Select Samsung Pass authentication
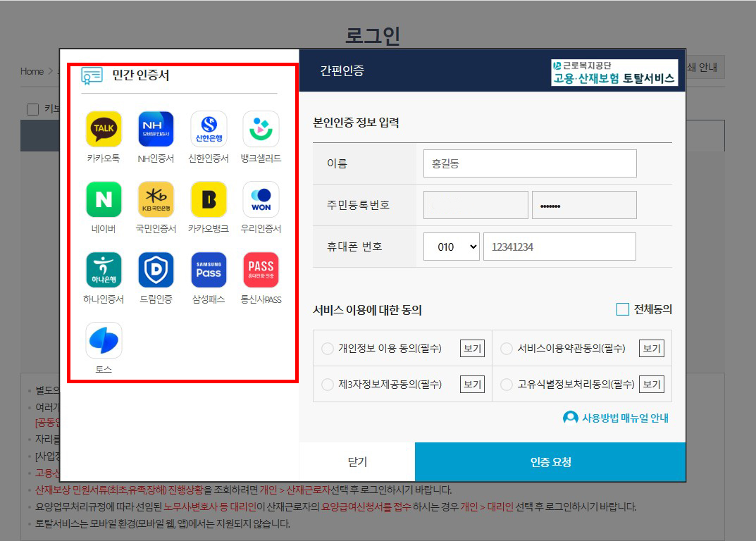This screenshot has width=756, height=541. pos(208,270)
